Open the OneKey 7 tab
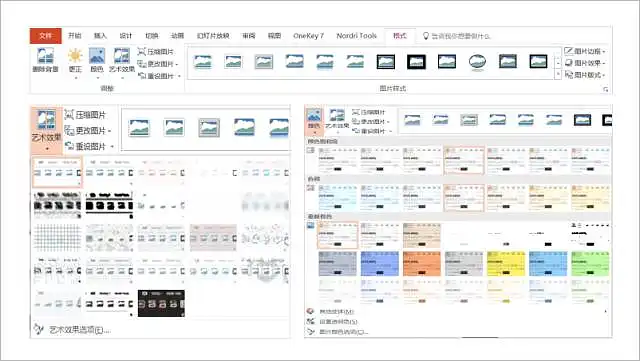The width and height of the screenshot is (640, 361). point(309,36)
